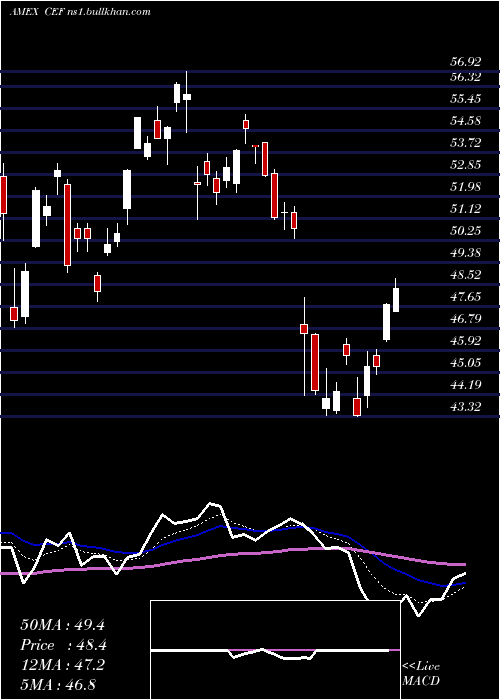Click the 56.92 price level label
The height and width of the screenshot is (700, 500).
465,62
